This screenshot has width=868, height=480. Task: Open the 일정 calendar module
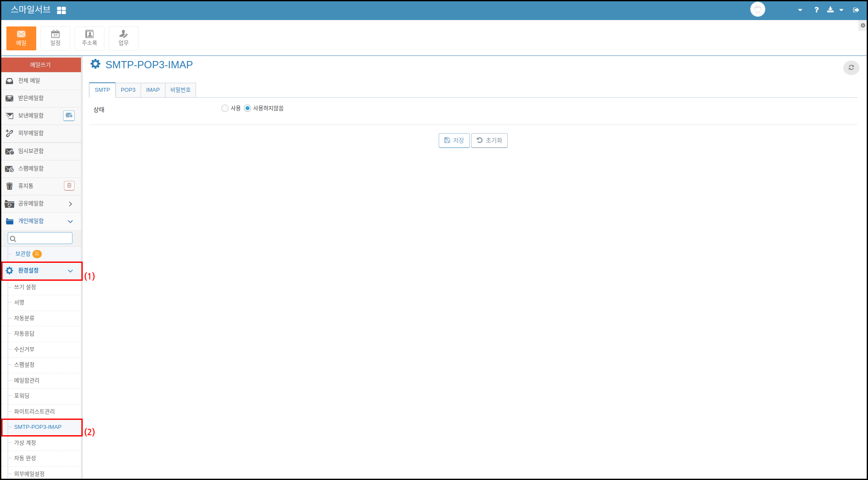55,38
